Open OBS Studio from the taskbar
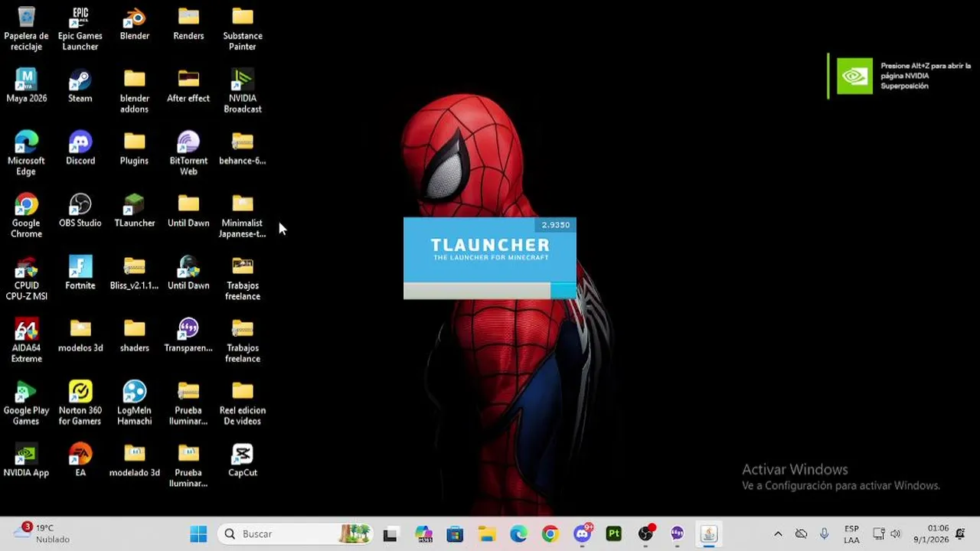Image resolution: width=980 pixels, height=551 pixels. (646, 534)
